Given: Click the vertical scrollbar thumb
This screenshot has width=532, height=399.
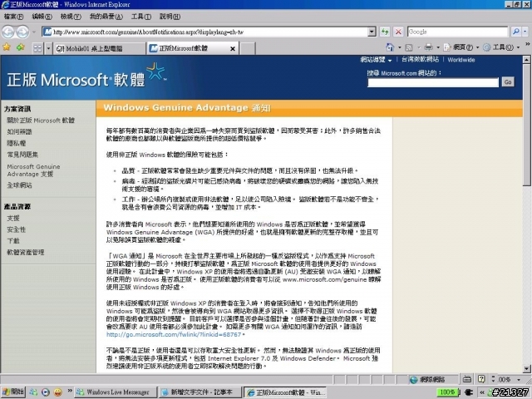Looking at the screenshot, I should point(526,125).
